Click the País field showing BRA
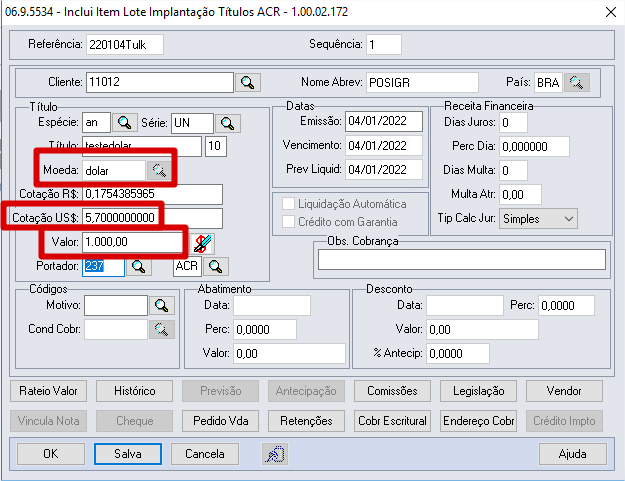 [548, 82]
